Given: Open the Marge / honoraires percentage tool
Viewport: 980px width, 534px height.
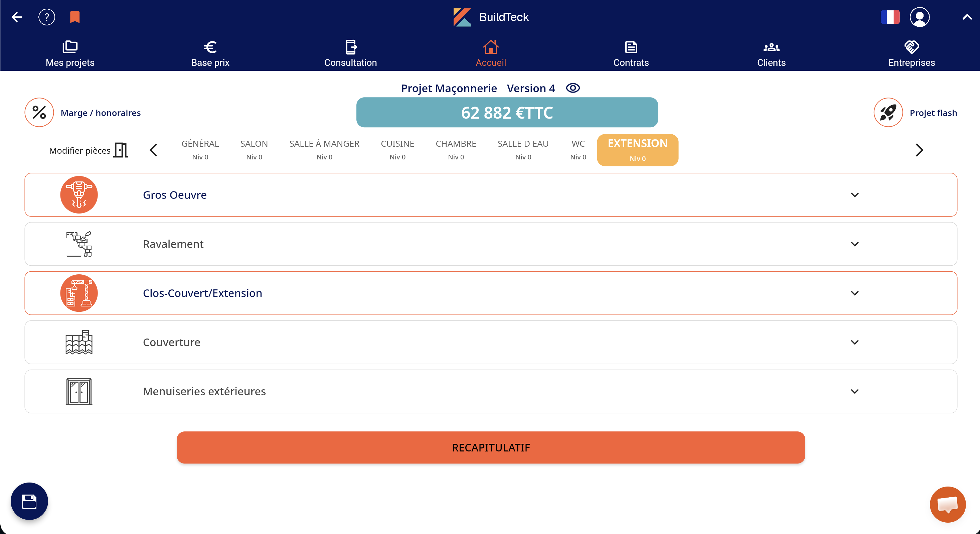Looking at the screenshot, I should click(39, 112).
